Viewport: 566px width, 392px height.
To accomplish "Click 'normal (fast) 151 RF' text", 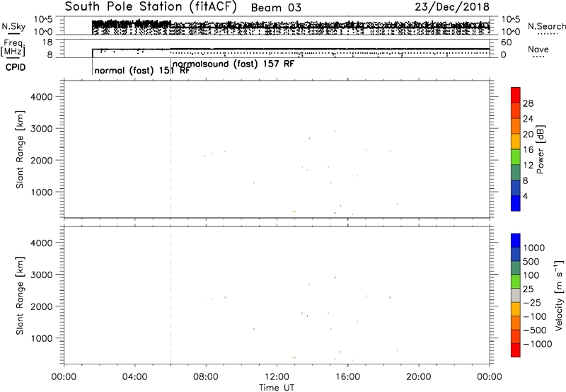I will [142, 70].
